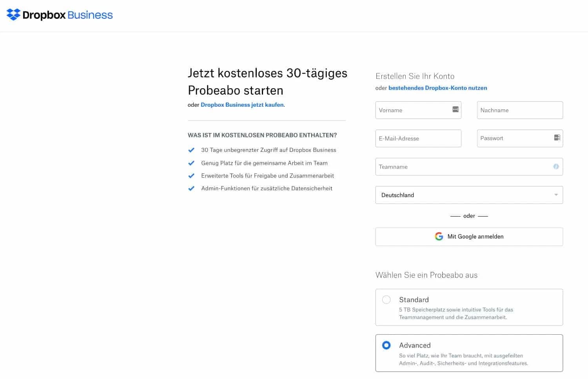Open the Deutschland country dropdown
588x379 pixels.
click(x=469, y=195)
